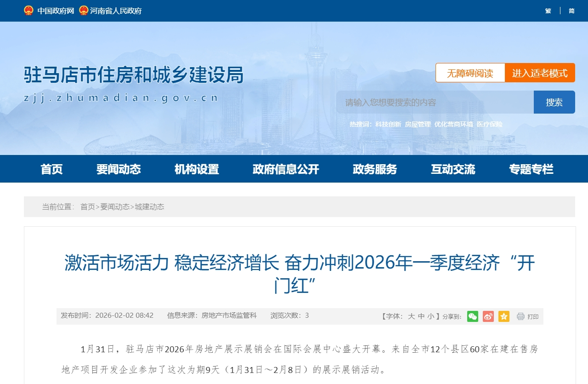Click the search input field
This screenshot has height=384, width=588.
click(x=435, y=102)
